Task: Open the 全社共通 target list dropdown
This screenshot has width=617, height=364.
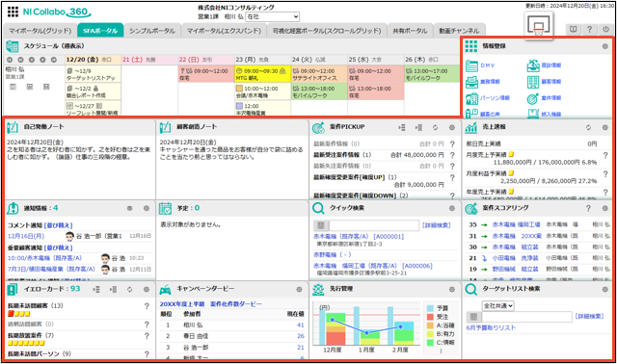Action: [x=497, y=305]
